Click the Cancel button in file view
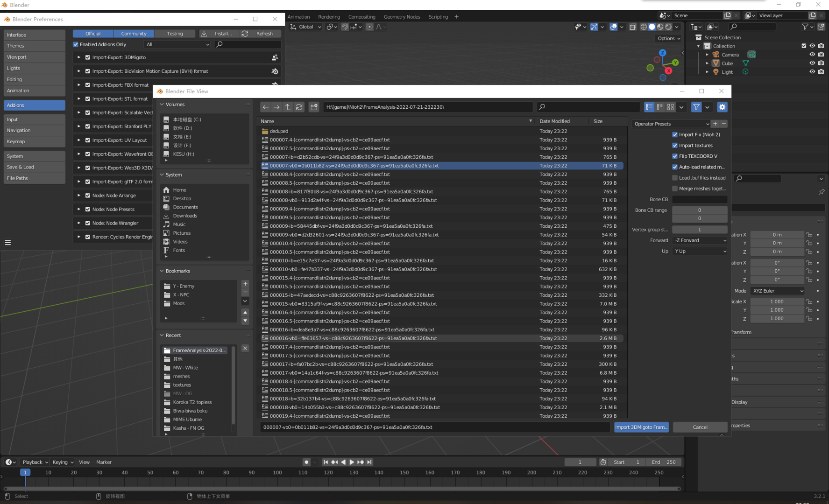This screenshot has height=504, width=829. pos(700,427)
